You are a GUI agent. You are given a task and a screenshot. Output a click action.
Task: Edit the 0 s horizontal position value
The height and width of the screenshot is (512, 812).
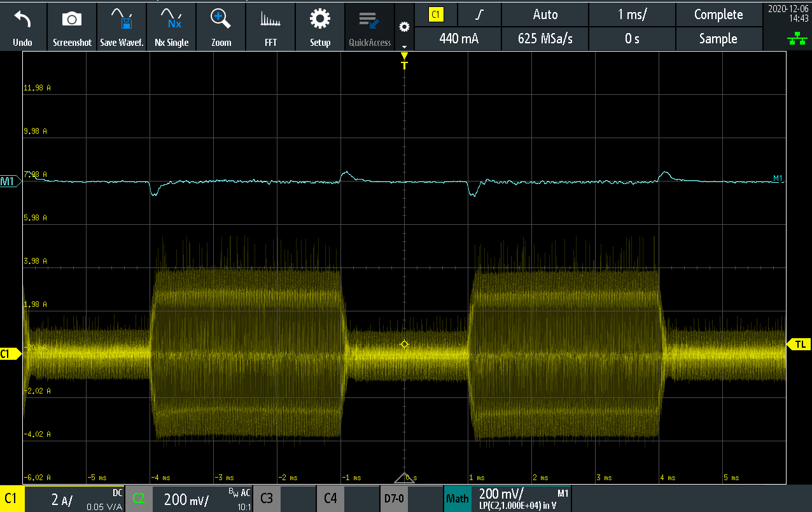click(632, 39)
